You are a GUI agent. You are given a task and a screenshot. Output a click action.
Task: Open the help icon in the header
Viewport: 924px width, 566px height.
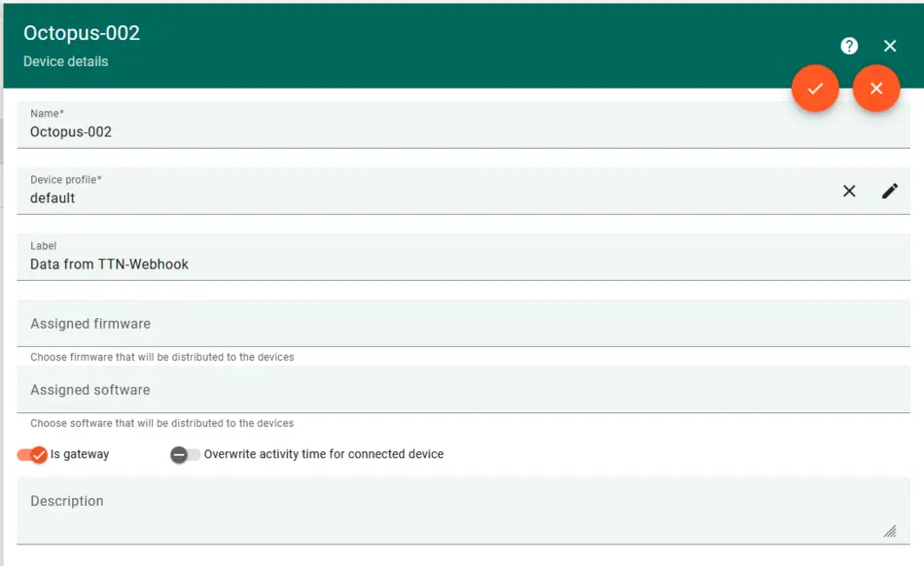(849, 46)
